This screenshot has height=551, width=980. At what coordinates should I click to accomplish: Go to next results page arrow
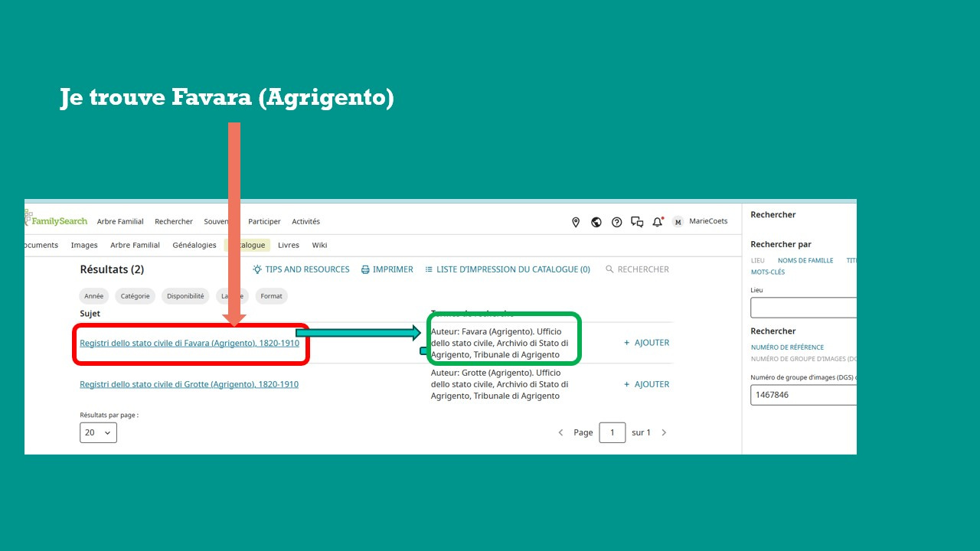coord(664,432)
